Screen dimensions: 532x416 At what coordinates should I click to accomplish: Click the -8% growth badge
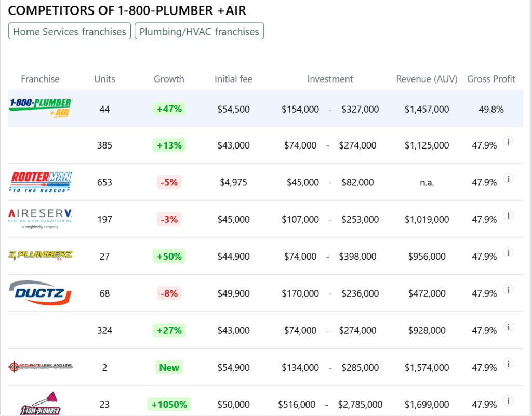pos(169,293)
